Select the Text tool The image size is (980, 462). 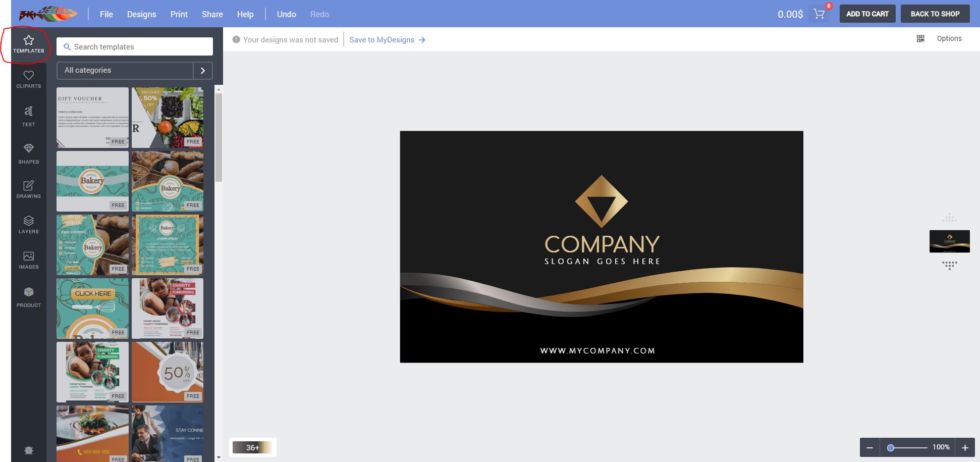(x=29, y=116)
